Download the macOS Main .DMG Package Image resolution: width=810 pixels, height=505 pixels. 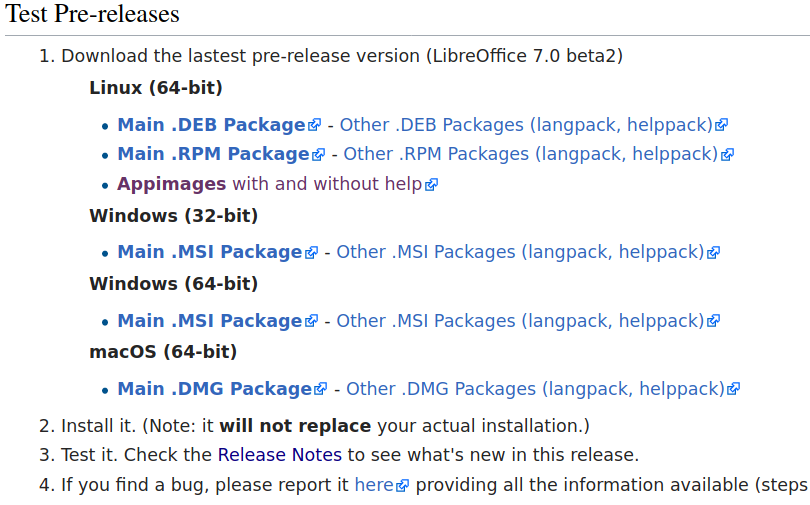[x=214, y=389]
